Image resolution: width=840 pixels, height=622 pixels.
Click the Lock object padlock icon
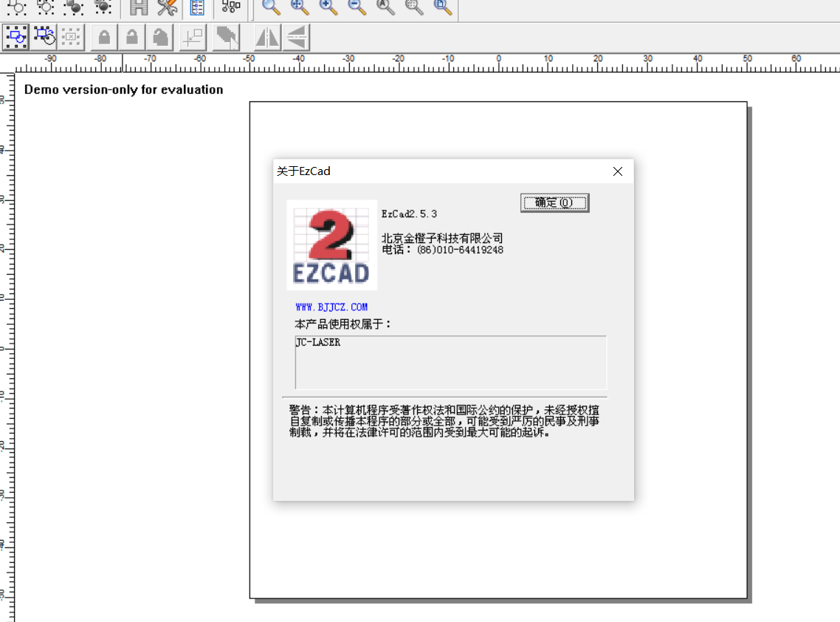click(105, 38)
